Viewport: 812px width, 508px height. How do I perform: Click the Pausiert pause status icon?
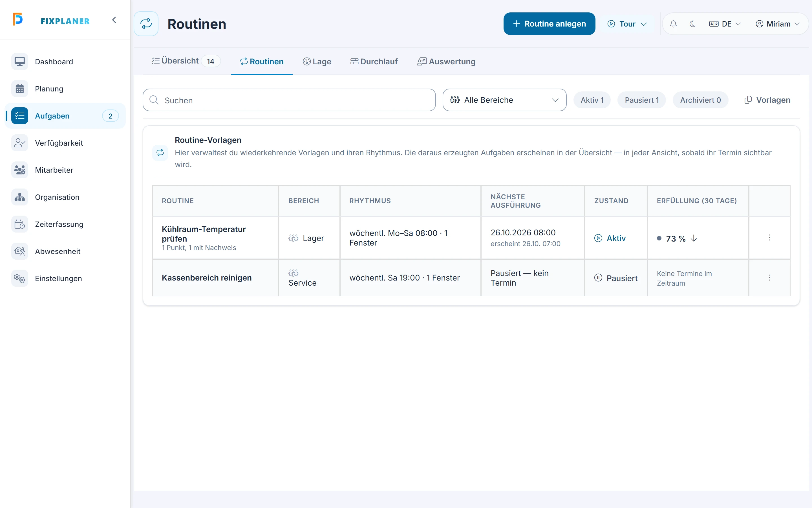598,278
